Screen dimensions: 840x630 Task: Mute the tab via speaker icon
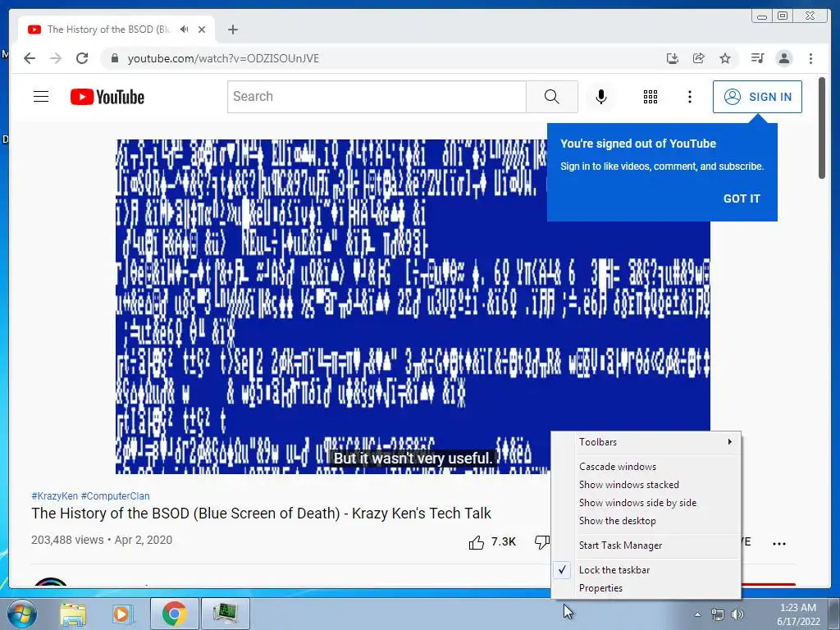click(185, 30)
